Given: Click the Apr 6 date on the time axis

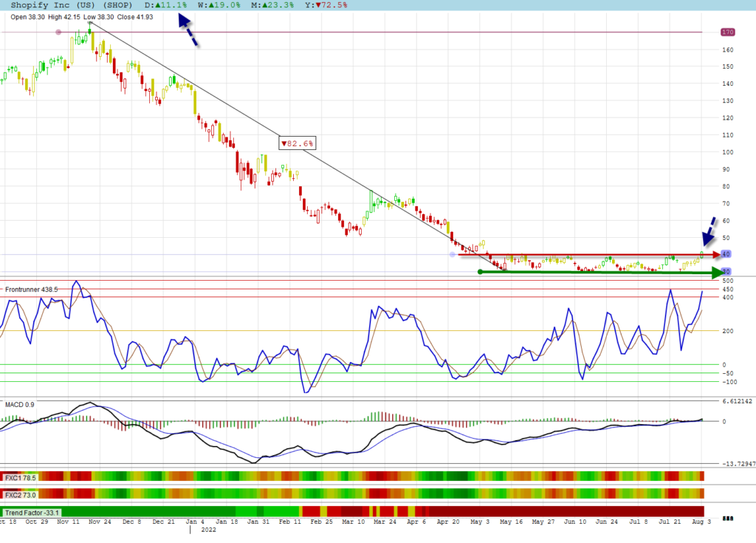Looking at the screenshot, I should point(416,522).
